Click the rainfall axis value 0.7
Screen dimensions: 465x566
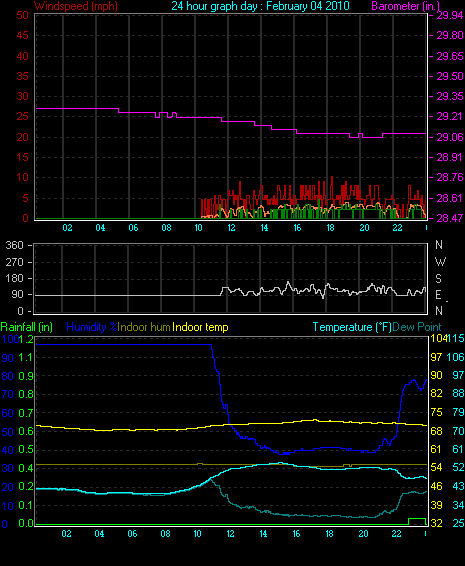26,413
